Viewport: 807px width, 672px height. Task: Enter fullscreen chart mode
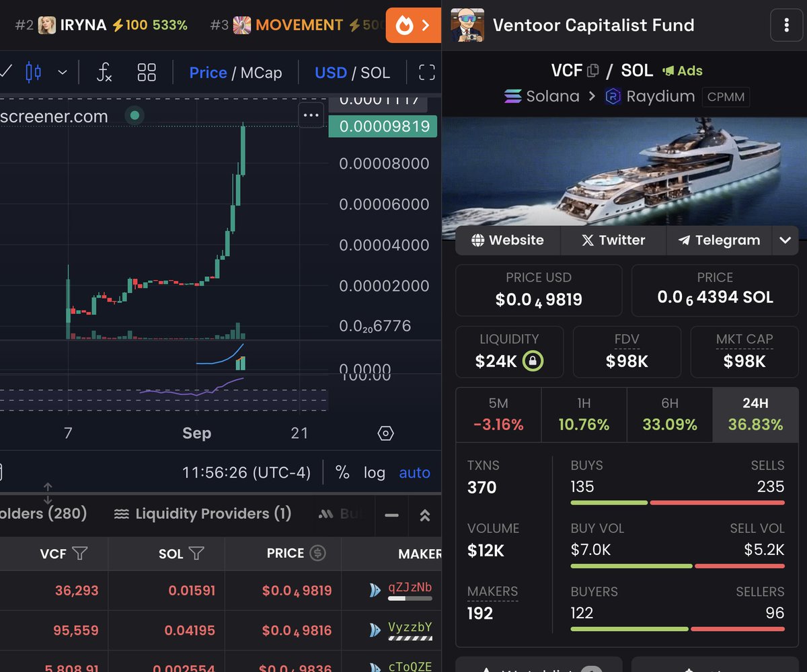point(426,73)
